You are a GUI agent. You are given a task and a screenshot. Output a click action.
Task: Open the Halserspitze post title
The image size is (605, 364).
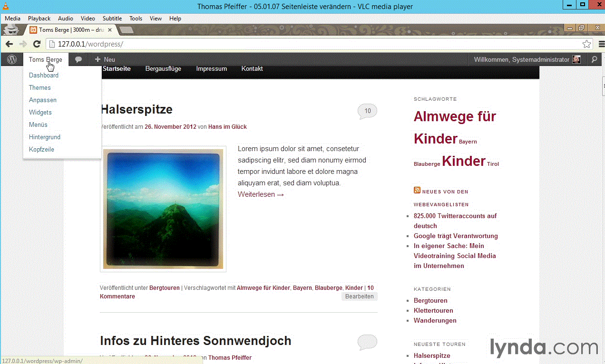pos(137,110)
